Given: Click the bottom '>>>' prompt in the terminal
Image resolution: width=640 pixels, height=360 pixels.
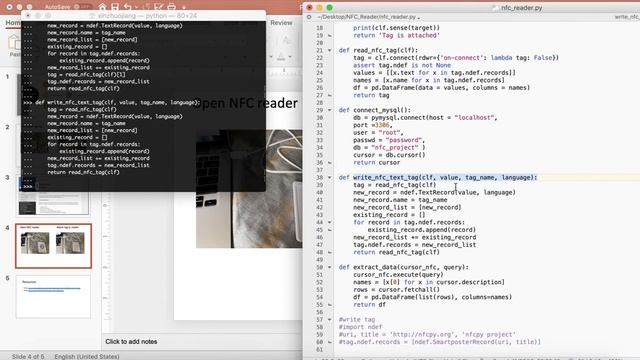Looking at the screenshot, I should (28, 186).
